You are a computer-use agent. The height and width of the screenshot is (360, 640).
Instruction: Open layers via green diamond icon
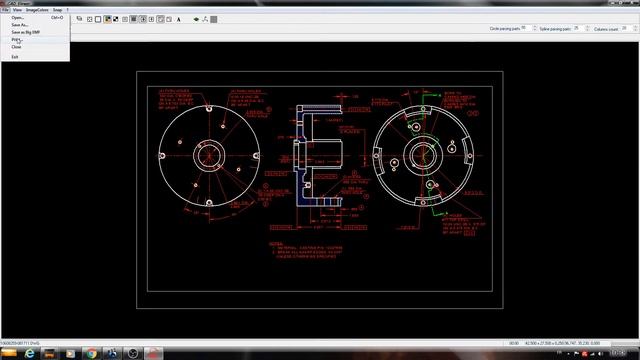pos(196,19)
